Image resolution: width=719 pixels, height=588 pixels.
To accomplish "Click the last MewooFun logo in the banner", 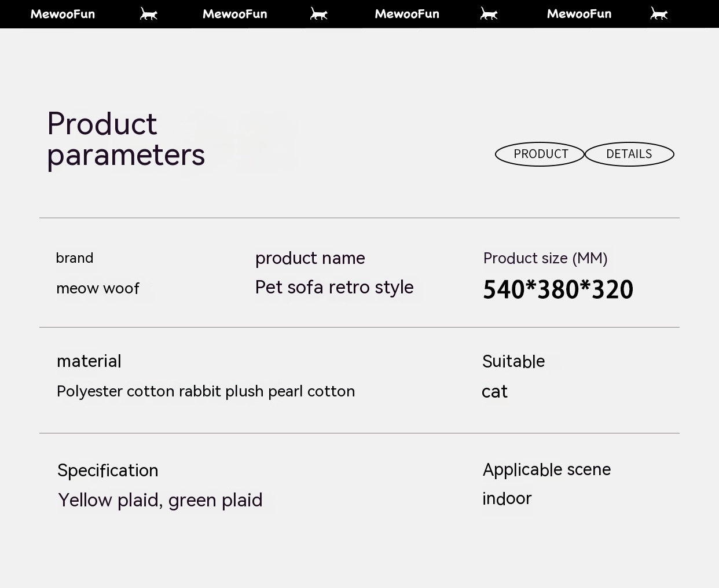I will [x=579, y=14].
